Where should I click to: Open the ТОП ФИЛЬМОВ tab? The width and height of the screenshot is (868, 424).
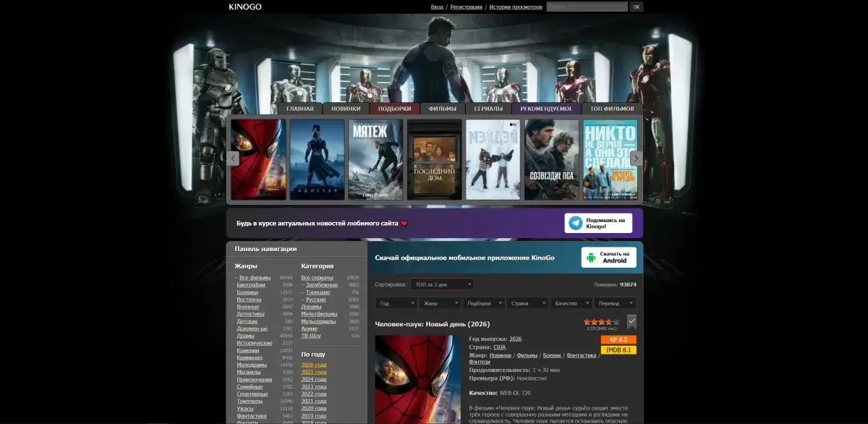click(x=612, y=109)
